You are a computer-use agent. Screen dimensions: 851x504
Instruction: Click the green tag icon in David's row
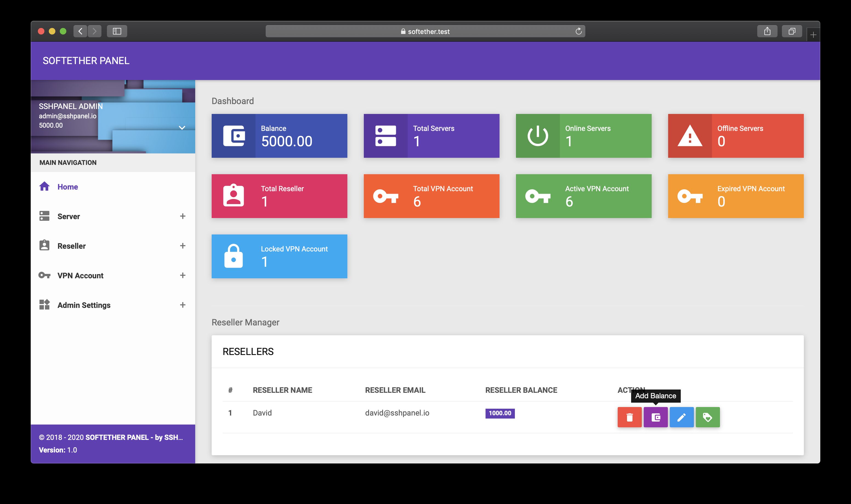708,417
